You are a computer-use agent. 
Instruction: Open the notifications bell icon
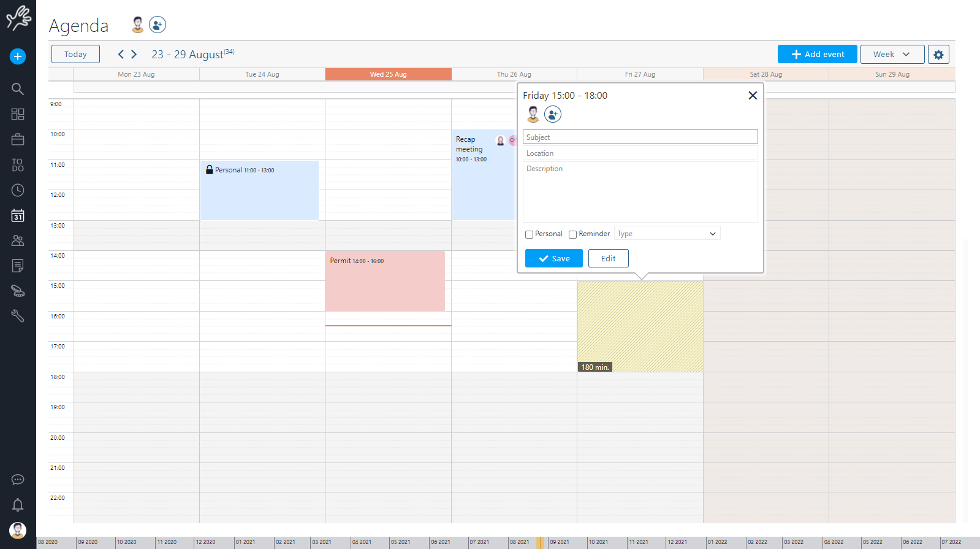coord(18,505)
